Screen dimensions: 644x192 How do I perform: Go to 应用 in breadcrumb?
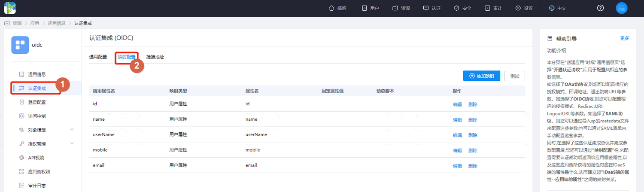35,23
